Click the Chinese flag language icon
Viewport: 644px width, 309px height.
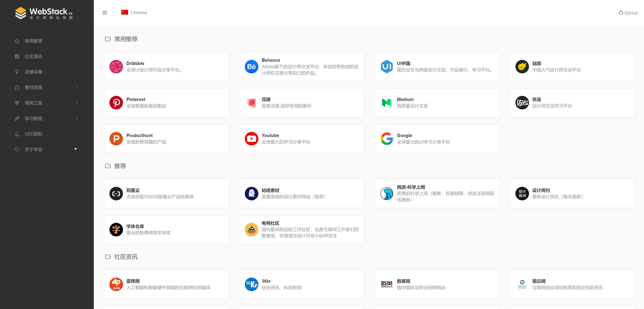pyautogui.click(x=125, y=12)
